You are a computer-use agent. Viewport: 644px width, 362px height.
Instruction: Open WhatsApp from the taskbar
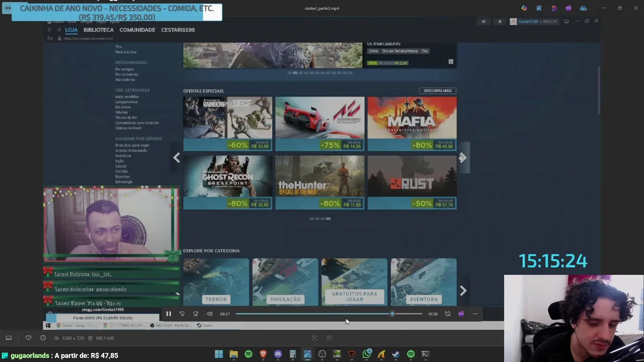(366, 354)
